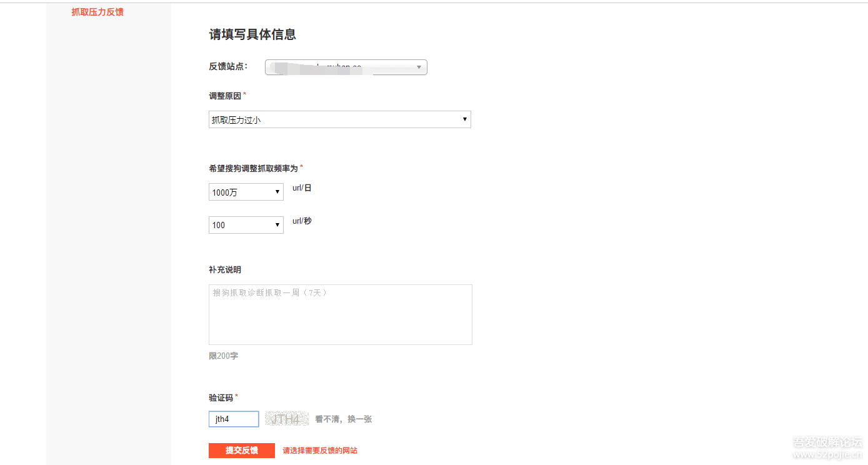Open the 100 url/秒 frequency dropdown
Viewport: 868px width, 465px height.
click(x=246, y=225)
